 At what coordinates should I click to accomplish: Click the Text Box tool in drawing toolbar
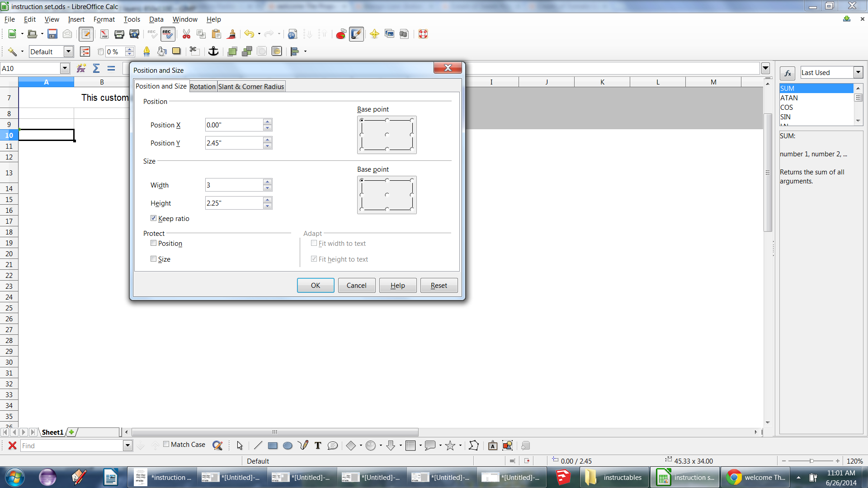click(317, 446)
